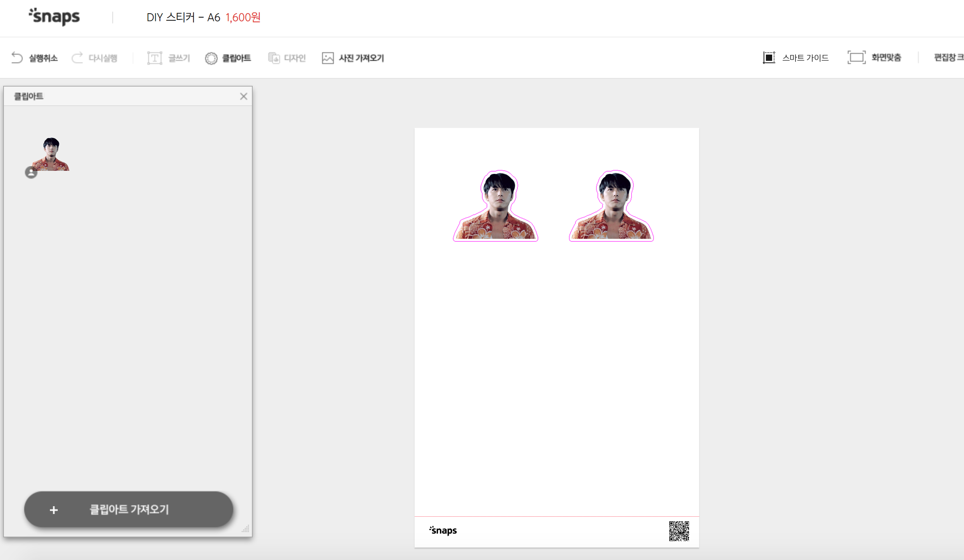Screen dimensions: 964x560
Task: Click the snaps logo in the header
Action: click(54, 17)
